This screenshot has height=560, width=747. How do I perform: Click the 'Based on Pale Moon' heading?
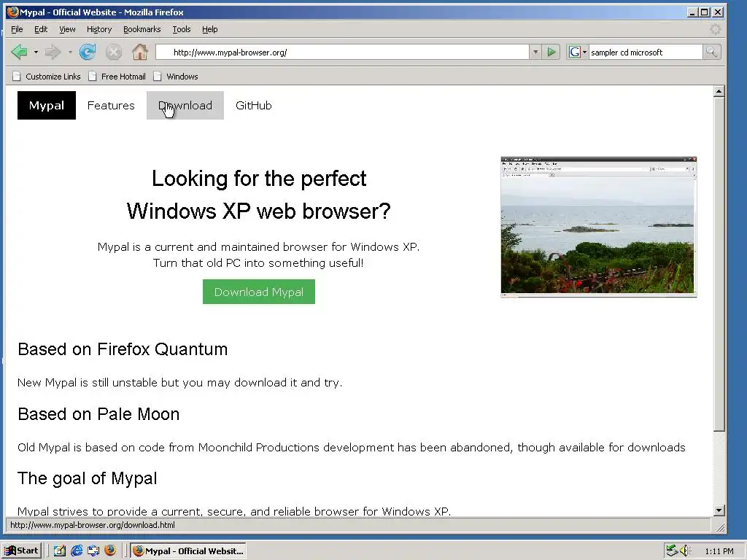pyautogui.click(x=98, y=414)
